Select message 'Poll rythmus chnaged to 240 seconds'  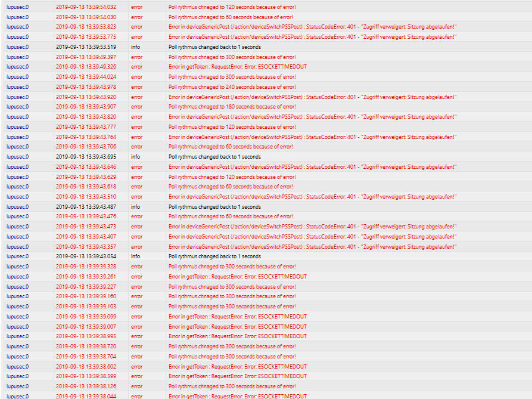(232, 87)
